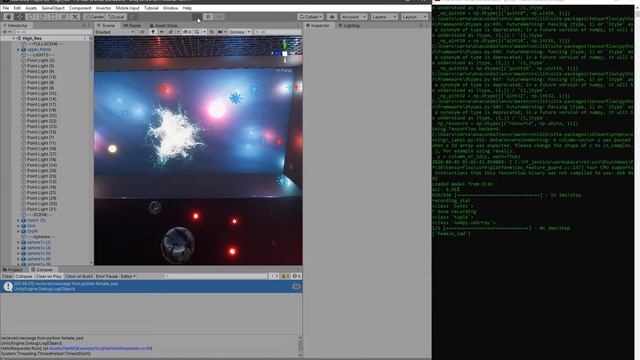This screenshot has width=640, height=360.
Task: Toggle error messages count filter
Action: click(x=296, y=276)
